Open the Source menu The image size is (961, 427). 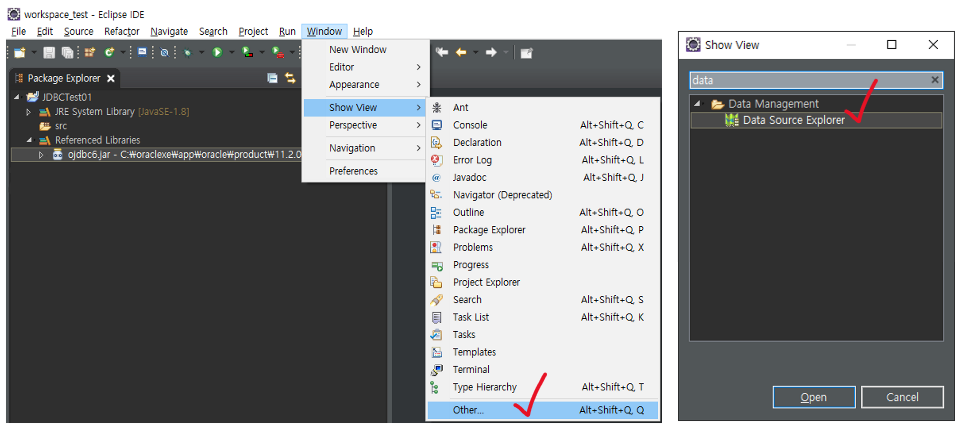[x=78, y=31]
